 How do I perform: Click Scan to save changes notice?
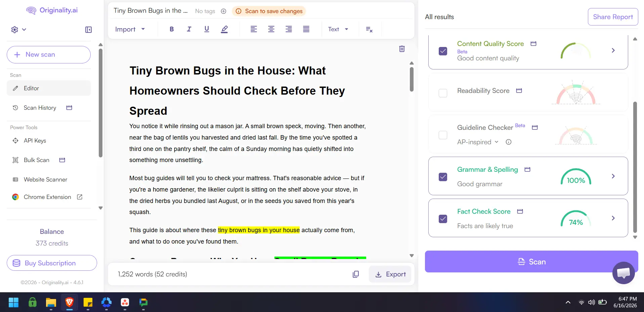[x=269, y=11]
